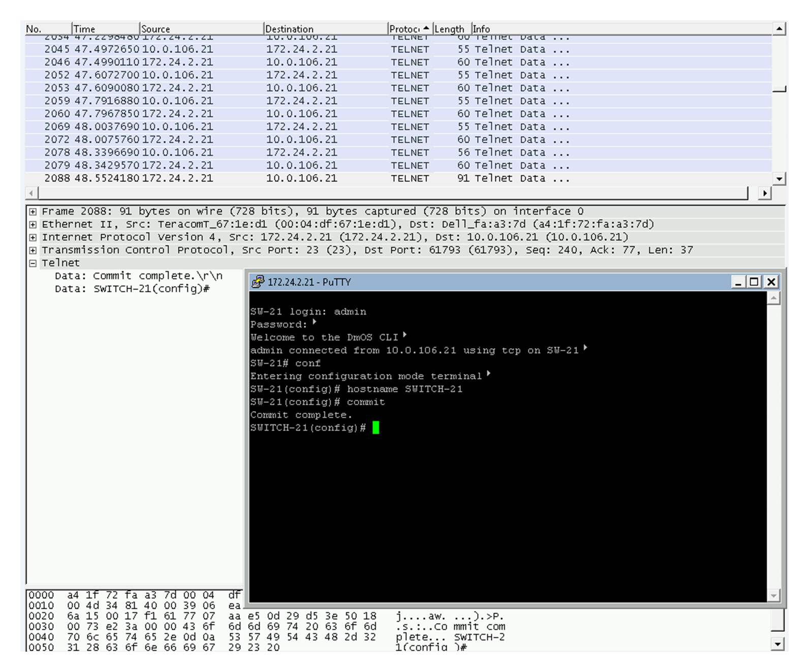The width and height of the screenshot is (809, 672).
Task: Select packet 2088 with length 91
Action: click(398, 178)
